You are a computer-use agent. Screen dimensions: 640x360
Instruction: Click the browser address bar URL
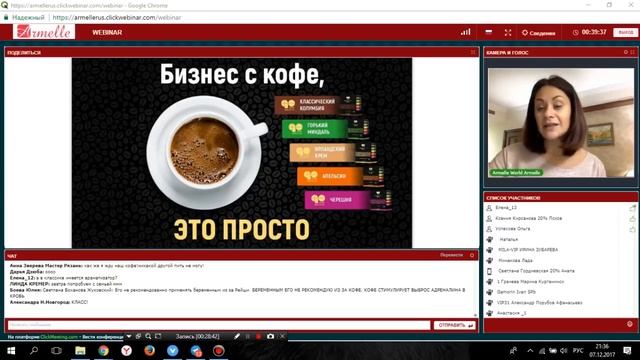point(117,18)
